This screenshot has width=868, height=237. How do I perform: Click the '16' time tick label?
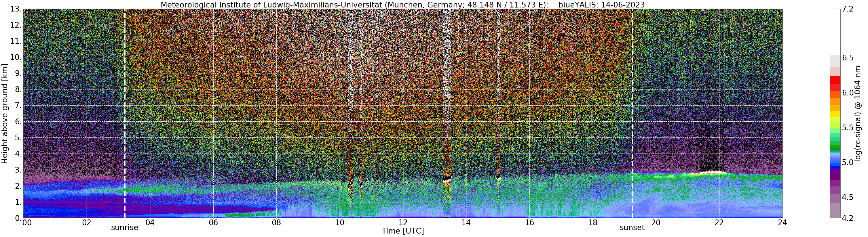click(529, 223)
